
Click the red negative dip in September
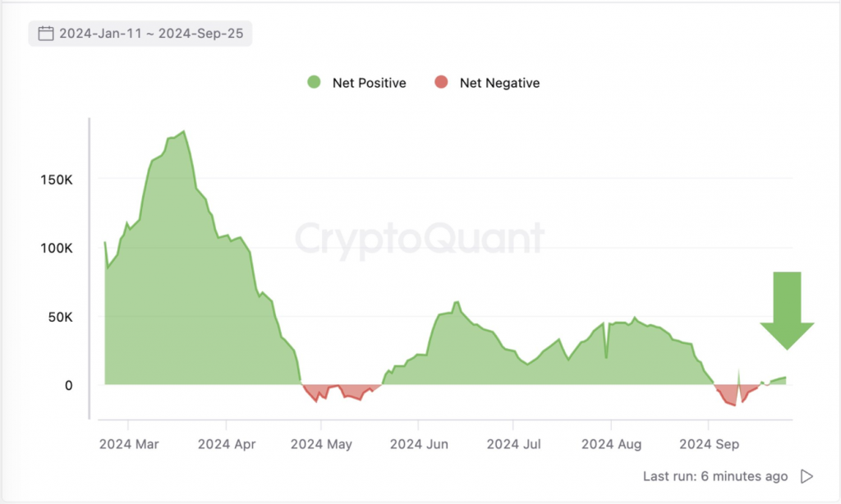pos(728,396)
